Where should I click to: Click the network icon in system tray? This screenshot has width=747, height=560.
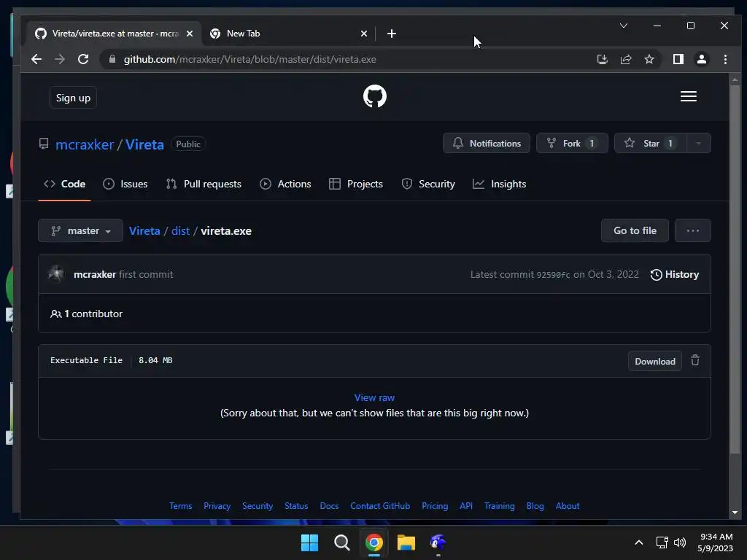[x=662, y=542]
